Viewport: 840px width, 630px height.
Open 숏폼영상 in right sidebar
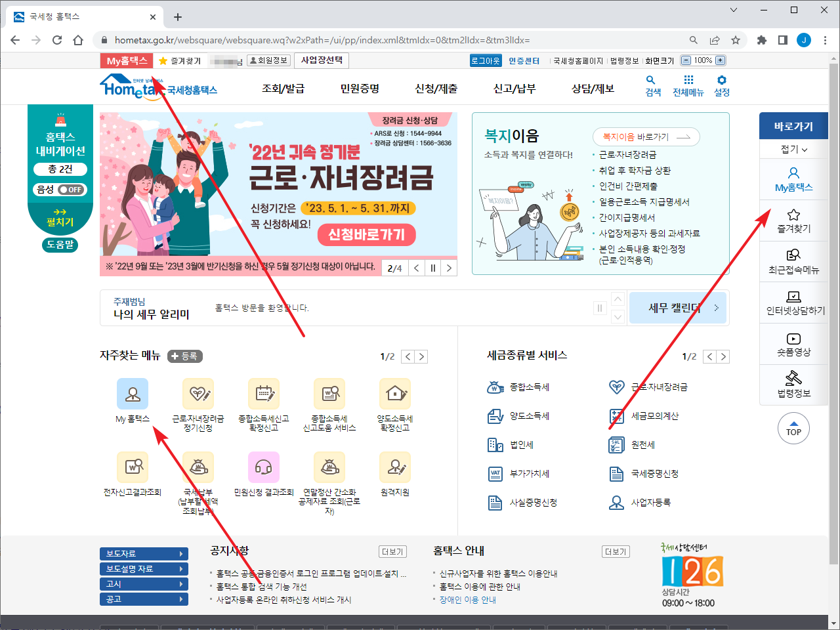pyautogui.click(x=793, y=345)
